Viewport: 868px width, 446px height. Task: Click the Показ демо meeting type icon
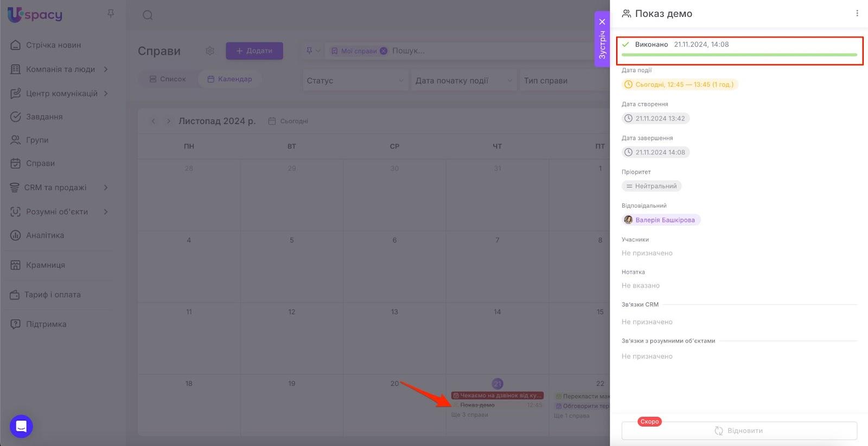click(x=626, y=14)
